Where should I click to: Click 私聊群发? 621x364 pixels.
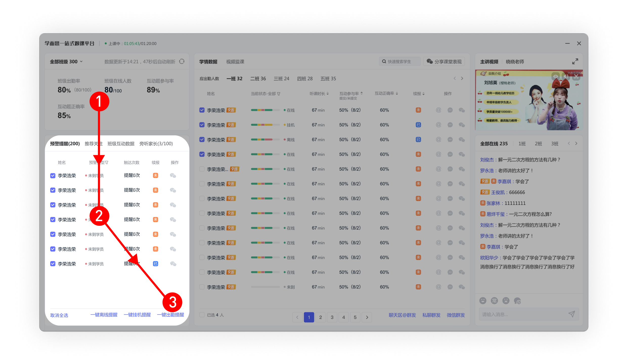[x=431, y=315]
